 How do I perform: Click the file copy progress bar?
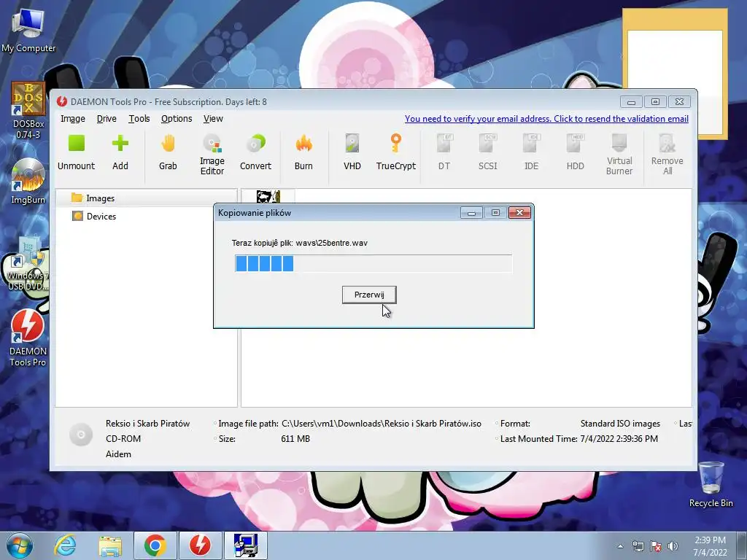pyautogui.click(x=373, y=263)
